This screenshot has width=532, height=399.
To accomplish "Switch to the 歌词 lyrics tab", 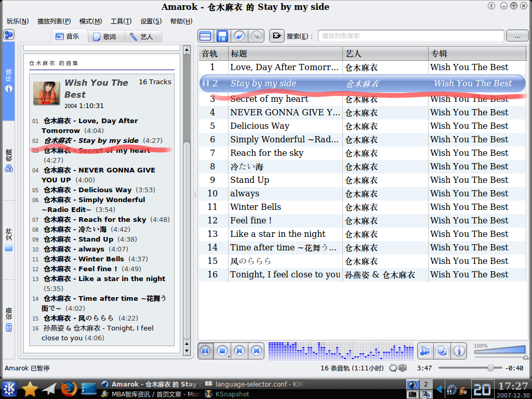I will pyautogui.click(x=106, y=37).
